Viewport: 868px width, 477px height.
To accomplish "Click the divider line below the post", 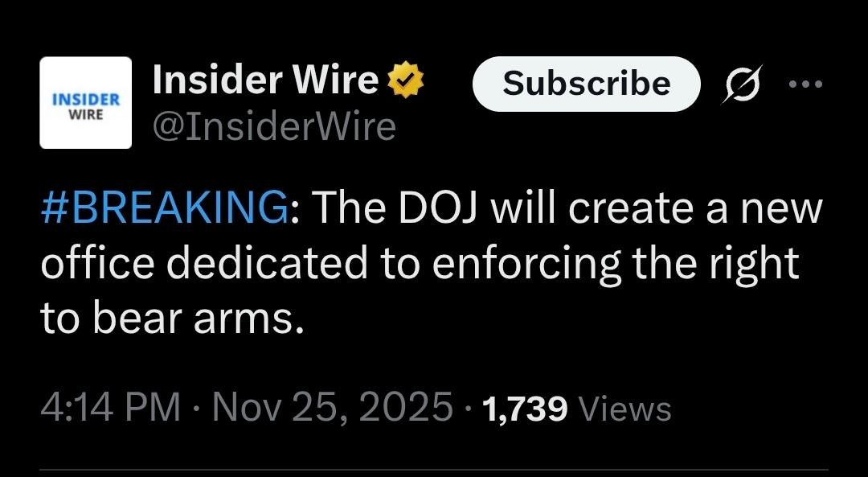I will (434, 470).
